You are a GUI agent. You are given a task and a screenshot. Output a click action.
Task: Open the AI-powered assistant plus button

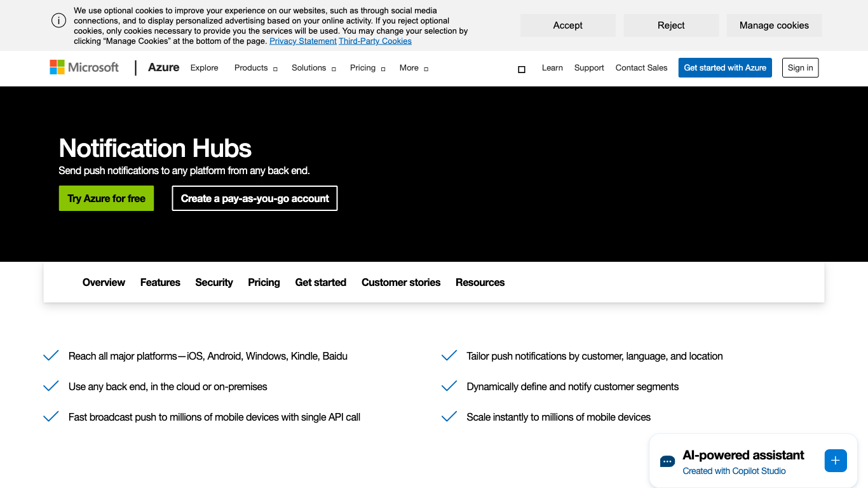click(836, 461)
